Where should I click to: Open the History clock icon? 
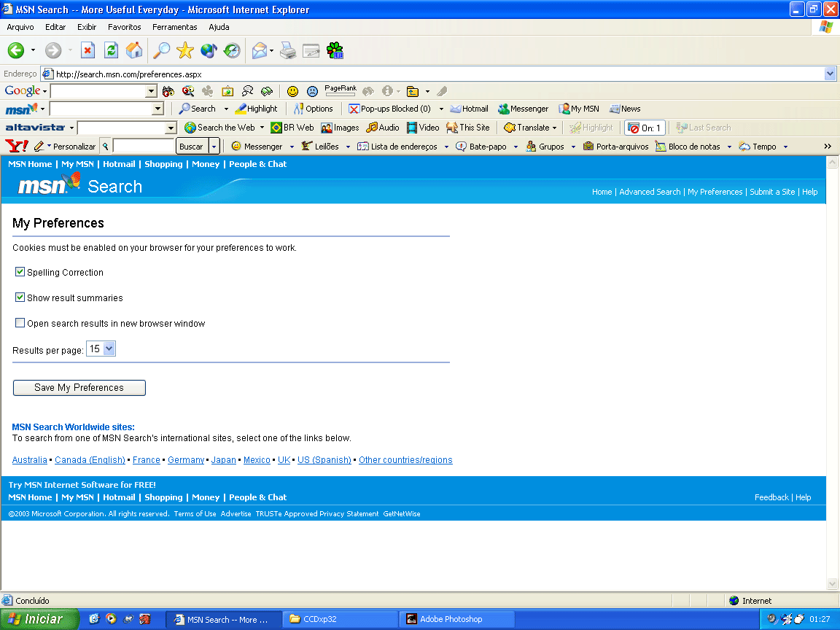point(232,50)
